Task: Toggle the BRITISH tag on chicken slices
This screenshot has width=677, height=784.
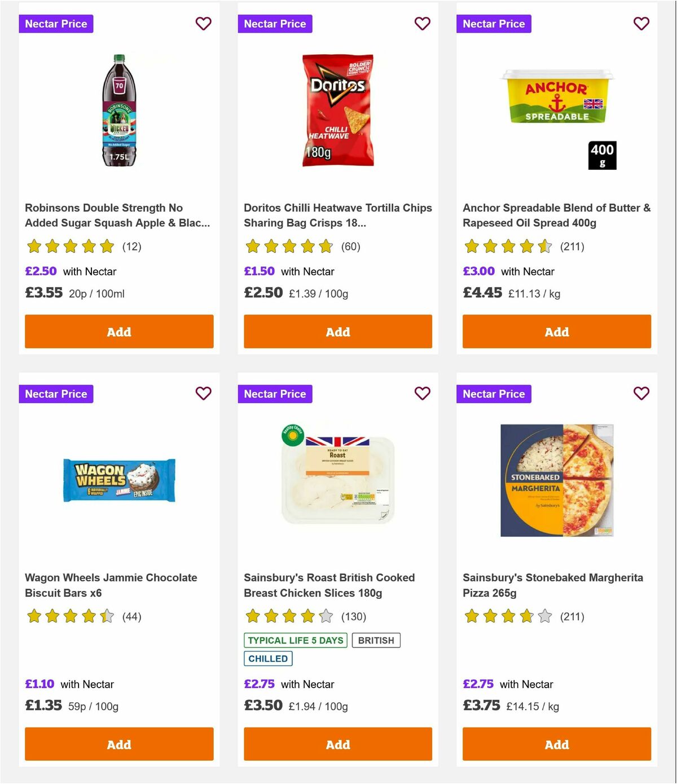Action: tap(376, 640)
